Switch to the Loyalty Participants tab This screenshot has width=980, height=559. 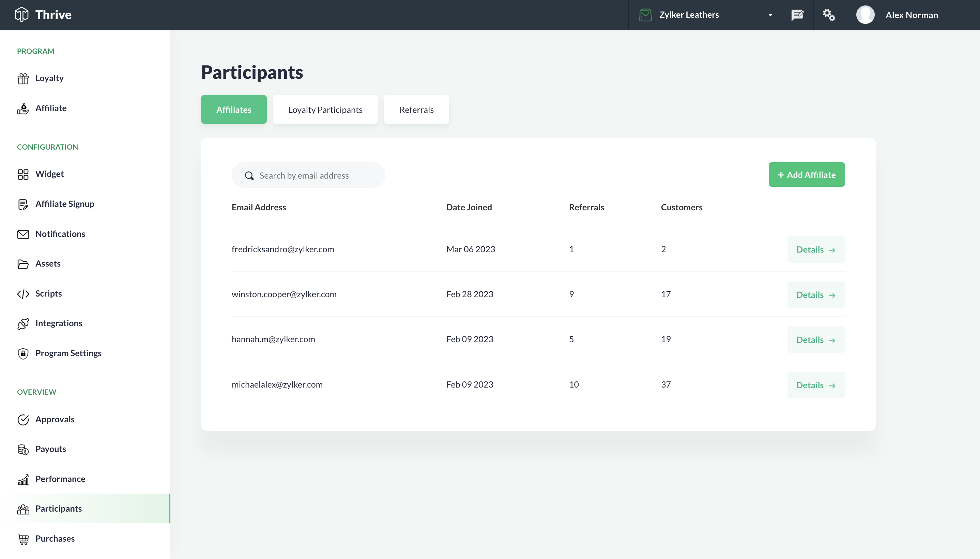[325, 109]
